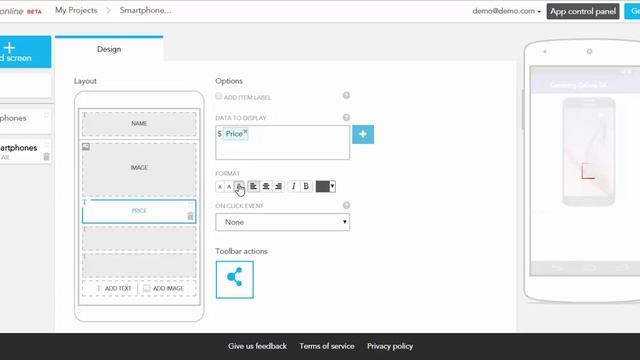Open the Smartphone... breadcrumb
This screenshot has width=640, height=360.
145,11
